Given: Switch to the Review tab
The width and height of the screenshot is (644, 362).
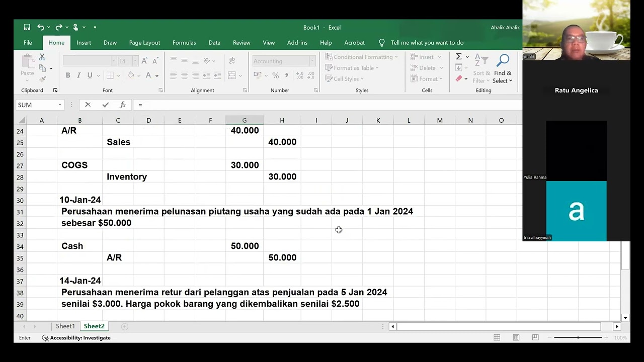Looking at the screenshot, I should 242,43.
